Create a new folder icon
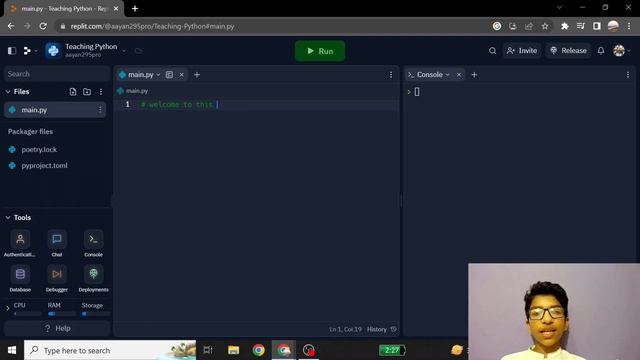This screenshot has height=360, width=640. (x=87, y=92)
